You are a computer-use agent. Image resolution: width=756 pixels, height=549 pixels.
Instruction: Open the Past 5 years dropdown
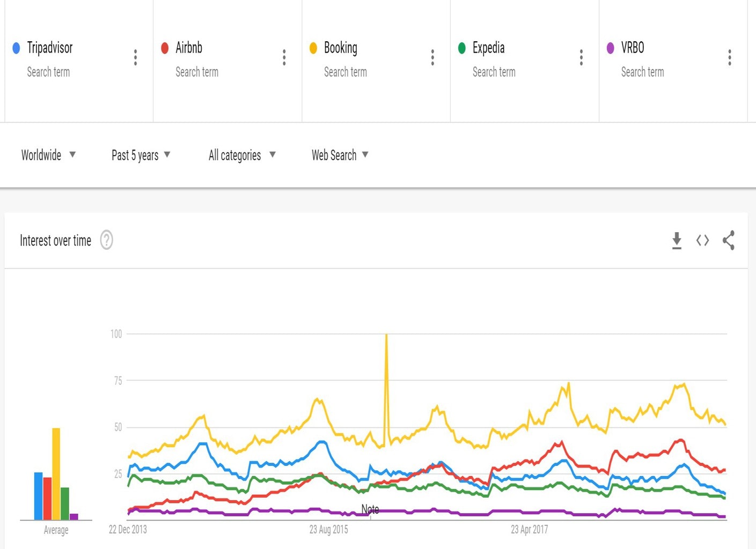(x=141, y=155)
